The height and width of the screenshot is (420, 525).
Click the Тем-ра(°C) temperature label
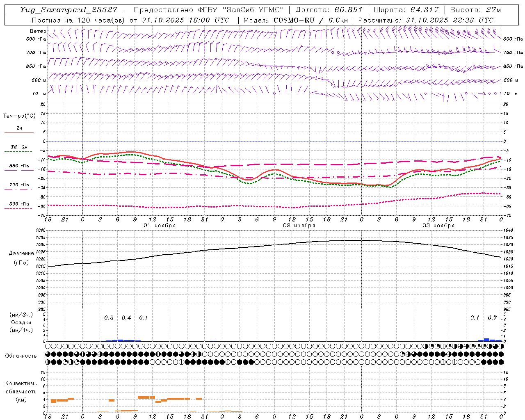pyautogui.click(x=19, y=116)
